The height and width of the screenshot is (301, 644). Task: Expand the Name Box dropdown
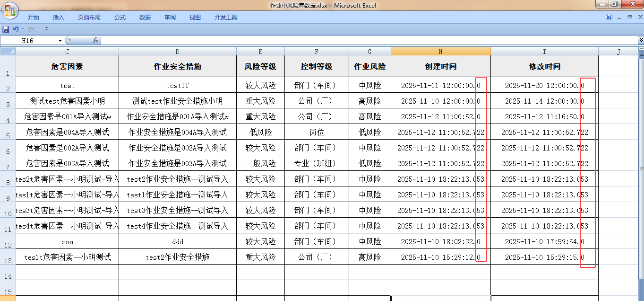click(x=60, y=41)
